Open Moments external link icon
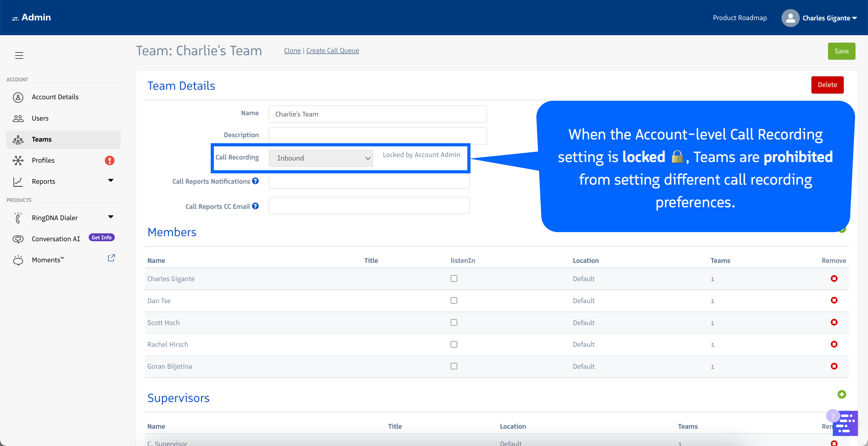This screenshot has width=868, height=446. (x=111, y=258)
